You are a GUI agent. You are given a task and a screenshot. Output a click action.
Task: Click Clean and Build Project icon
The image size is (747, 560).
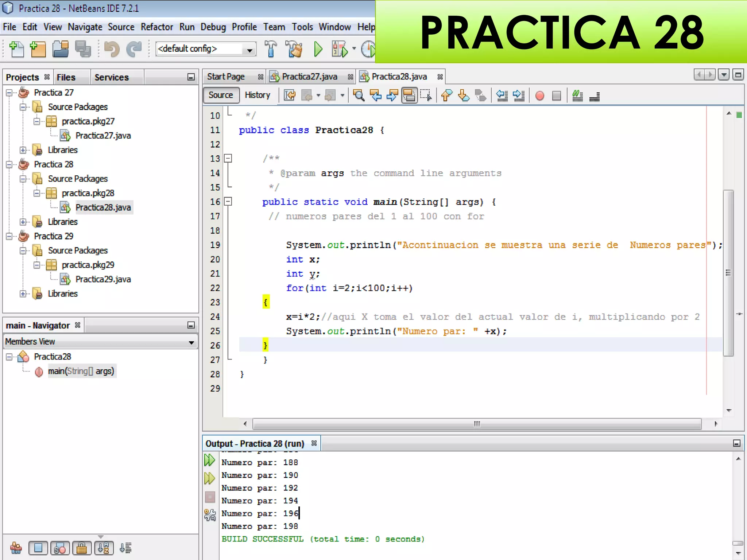(294, 49)
